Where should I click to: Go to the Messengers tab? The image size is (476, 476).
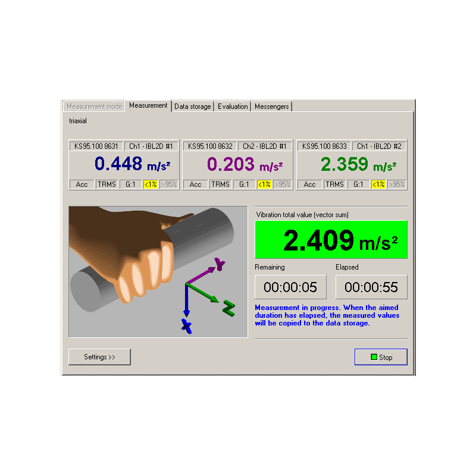click(x=271, y=107)
